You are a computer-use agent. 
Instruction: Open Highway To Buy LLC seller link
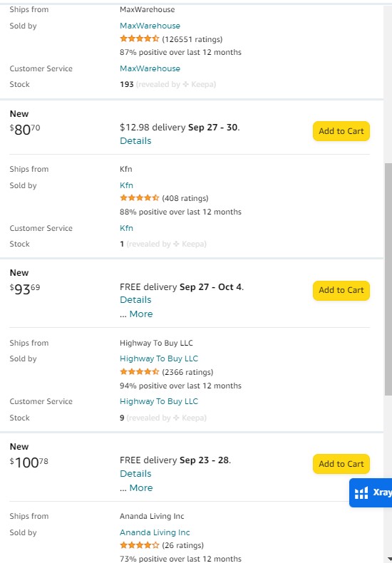pyautogui.click(x=159, y=358)
